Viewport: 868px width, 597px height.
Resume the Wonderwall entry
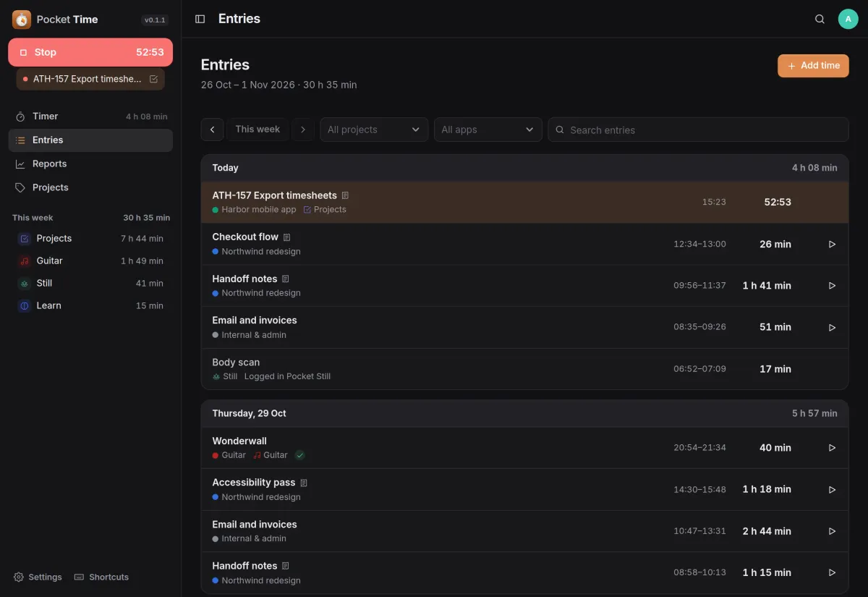tap(832, 448)
